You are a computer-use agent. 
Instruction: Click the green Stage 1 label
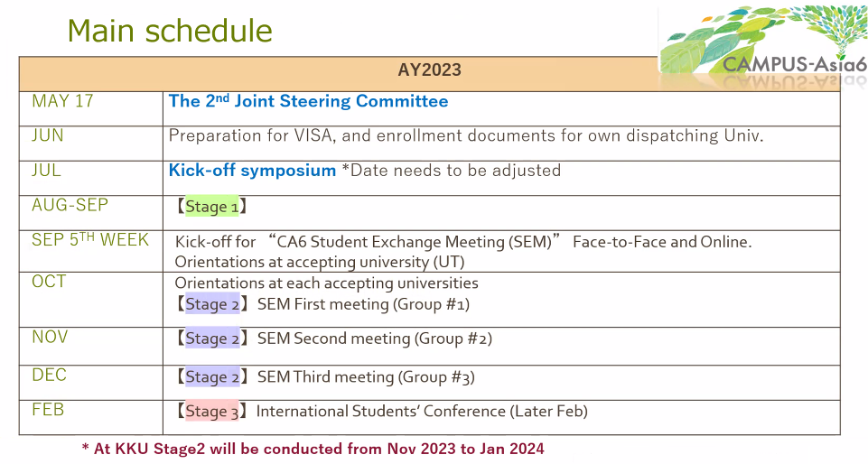click(211, 207)
